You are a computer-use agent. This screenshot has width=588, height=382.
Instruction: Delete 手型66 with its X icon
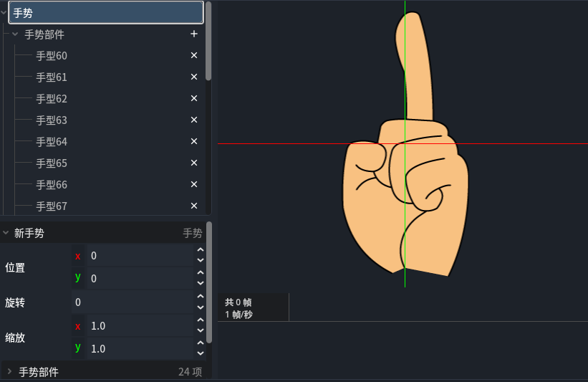(x=193, y=184)
